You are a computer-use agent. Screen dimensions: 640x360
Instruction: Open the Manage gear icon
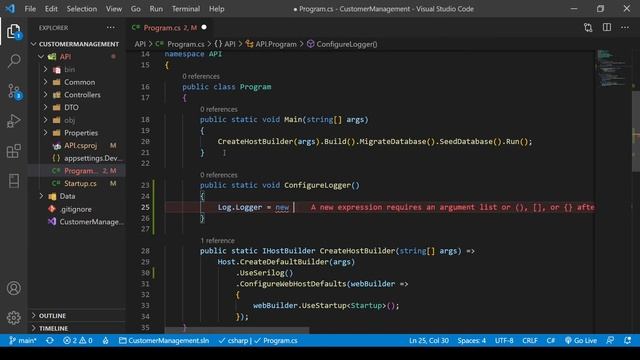coord(13,318)
